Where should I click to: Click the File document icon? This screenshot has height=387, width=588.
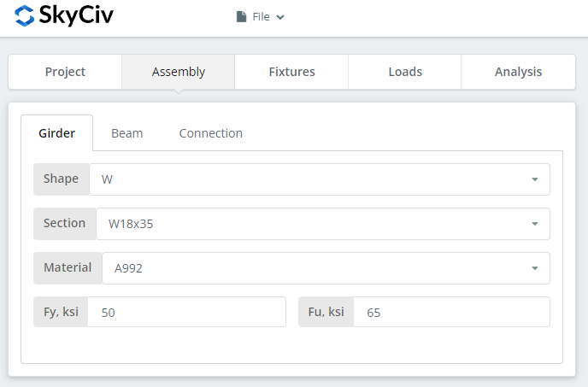coord(242,16)
